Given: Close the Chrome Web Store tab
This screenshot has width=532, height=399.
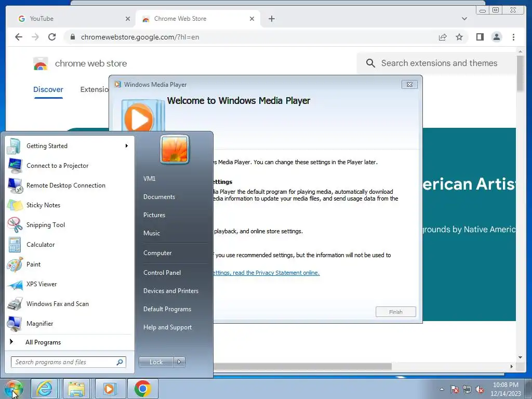Looking at the screenshot, I should pos(252,19).
